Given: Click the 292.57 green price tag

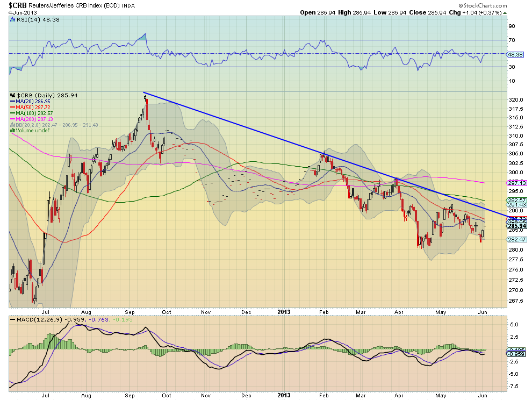Looking at the screenshot, I should click(516, 200).
